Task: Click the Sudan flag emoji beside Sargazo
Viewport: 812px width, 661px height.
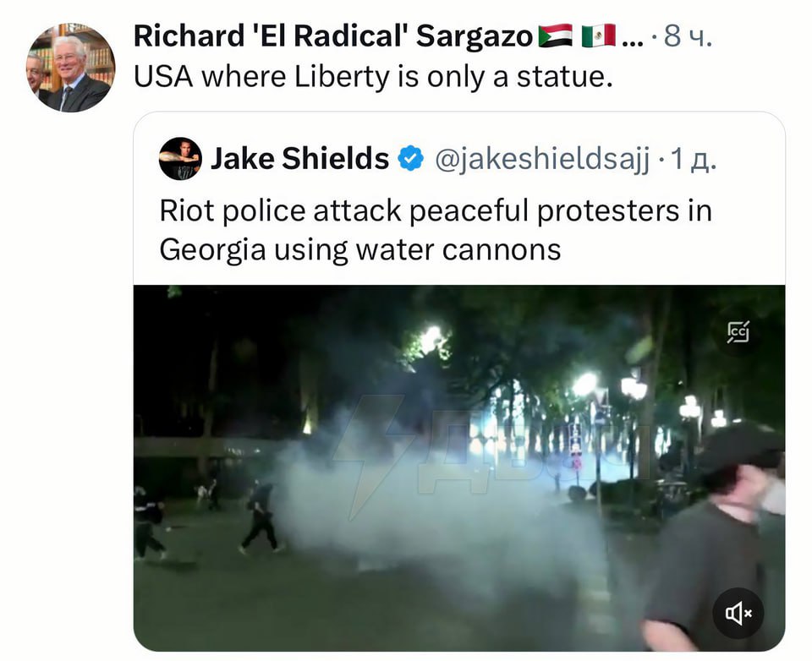Action: coord(556,36)
